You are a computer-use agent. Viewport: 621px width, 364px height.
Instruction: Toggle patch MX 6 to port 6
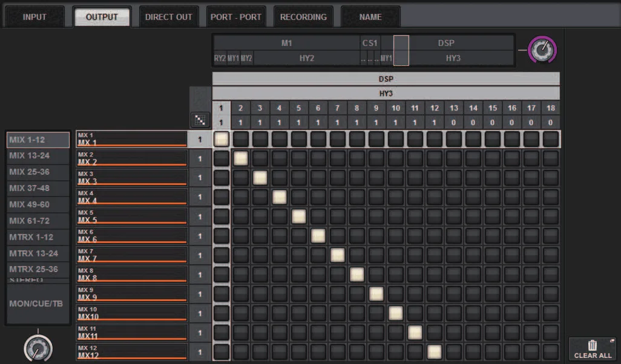(318, 236)
